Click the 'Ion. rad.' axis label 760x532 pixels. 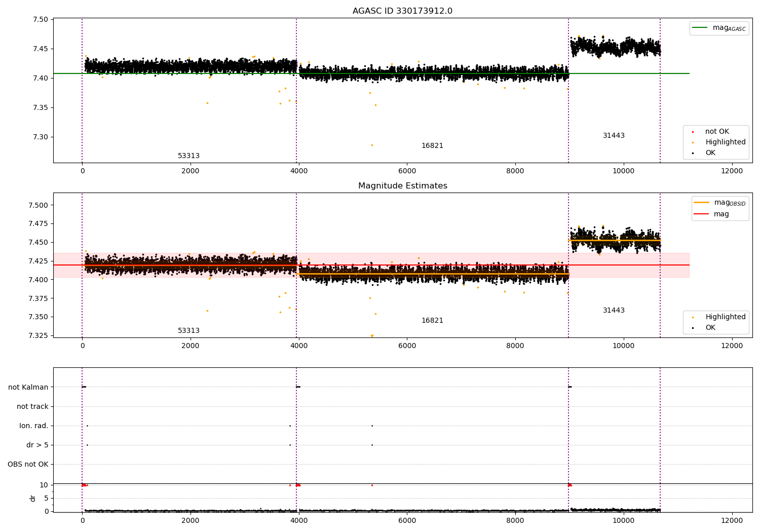pyautogui.click(x=34, y=426)
